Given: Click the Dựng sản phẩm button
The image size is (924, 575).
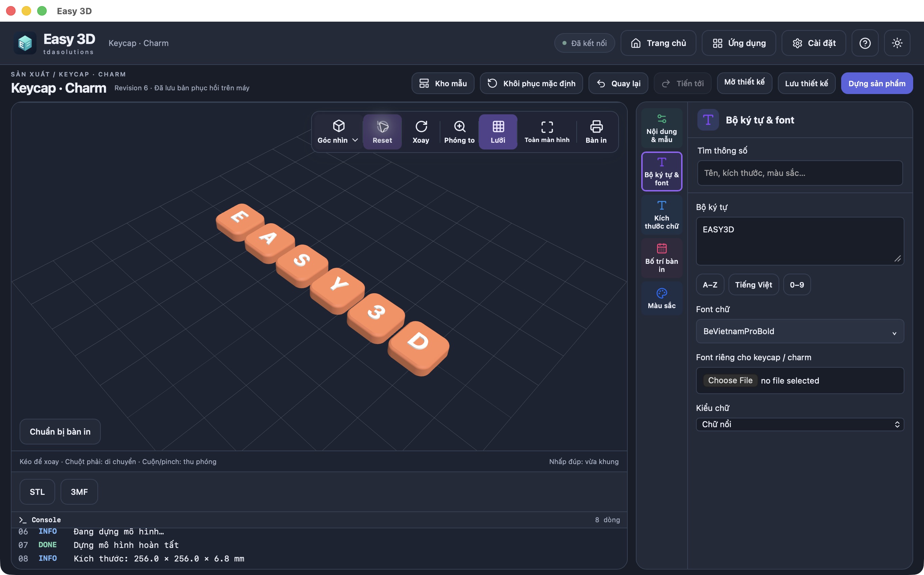Looking at the screenshot, I should click(x=877, y=83).
